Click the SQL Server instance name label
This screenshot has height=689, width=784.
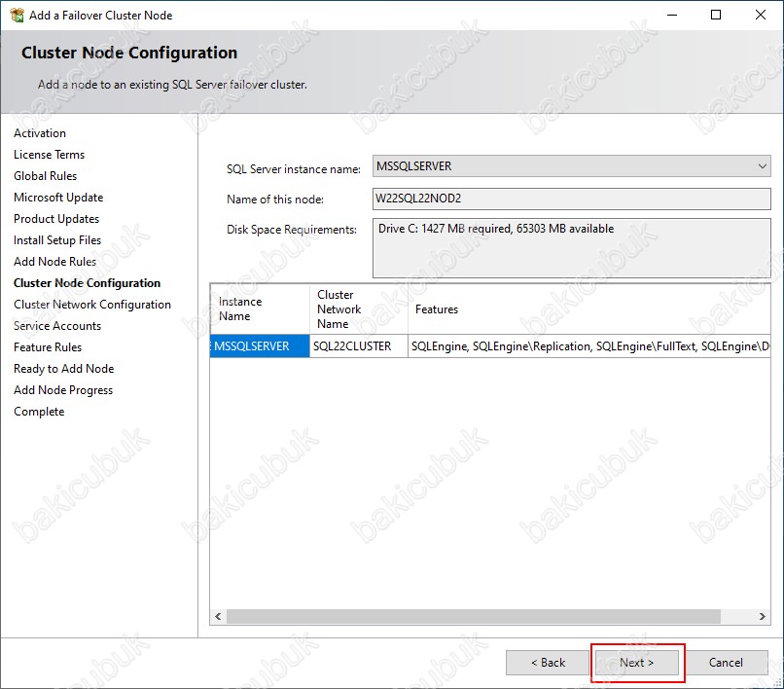(x=294, y=169)
